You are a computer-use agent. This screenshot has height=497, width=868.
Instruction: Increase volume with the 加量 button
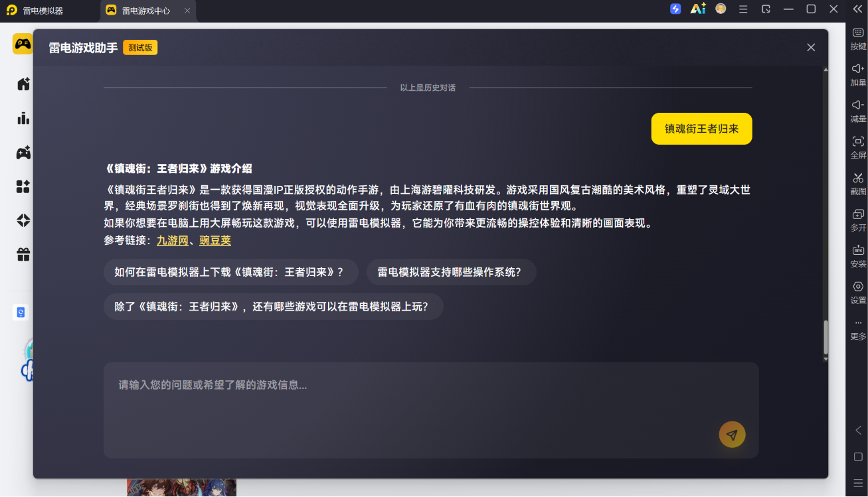pyautogui.click(x=858, y=75)
